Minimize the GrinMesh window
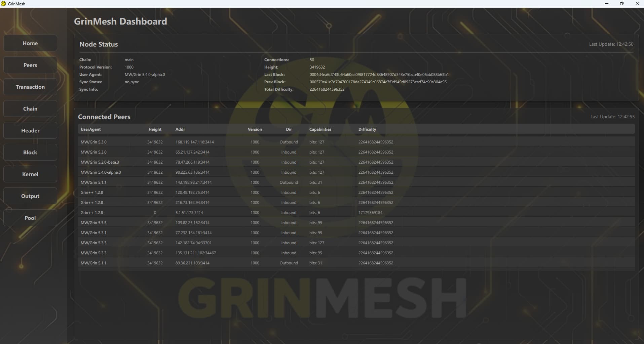 point(607,4)
